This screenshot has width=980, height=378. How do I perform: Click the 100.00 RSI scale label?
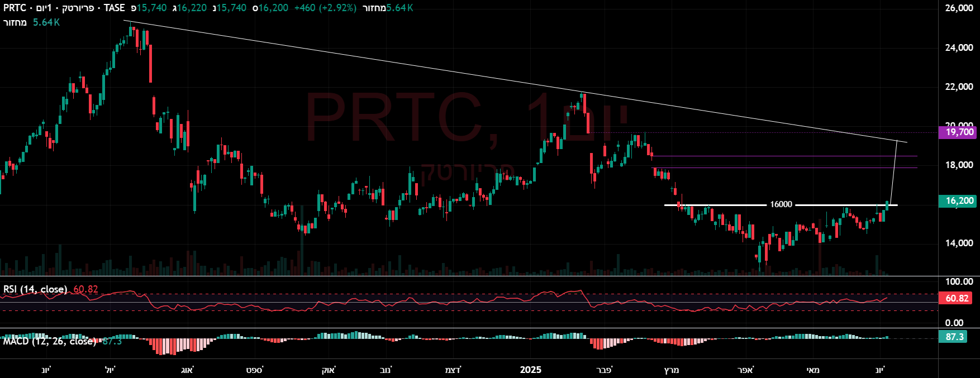[x=959, y=281]
